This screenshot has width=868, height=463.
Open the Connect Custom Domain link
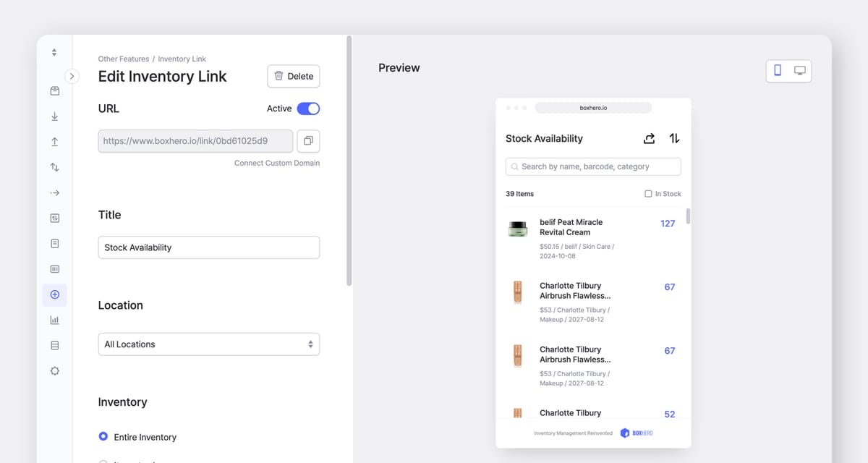[276, 163]
